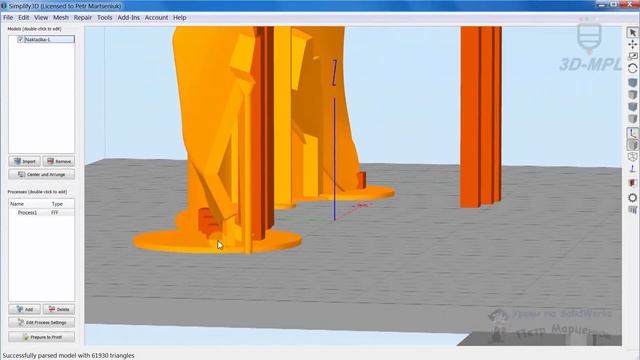This screenshot has width=640, height=360.
Task: Click Edit Process Settings button
Action: tap(42, 322)
